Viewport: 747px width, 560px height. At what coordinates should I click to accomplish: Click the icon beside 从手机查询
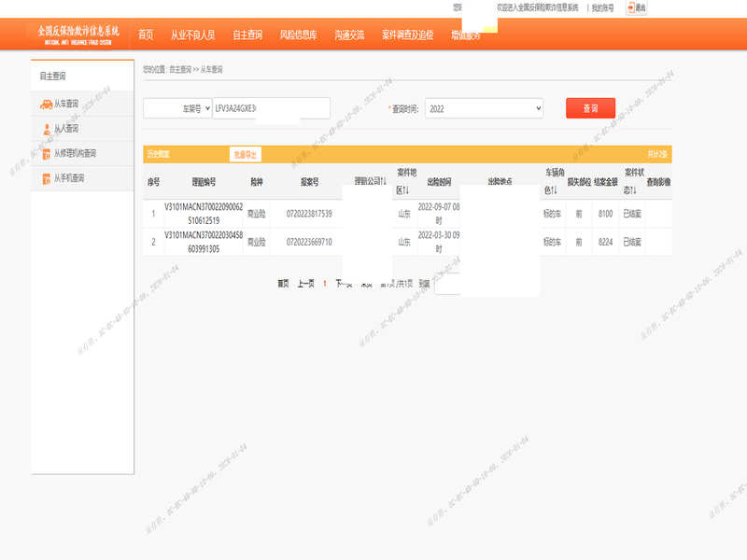[46, 178]
